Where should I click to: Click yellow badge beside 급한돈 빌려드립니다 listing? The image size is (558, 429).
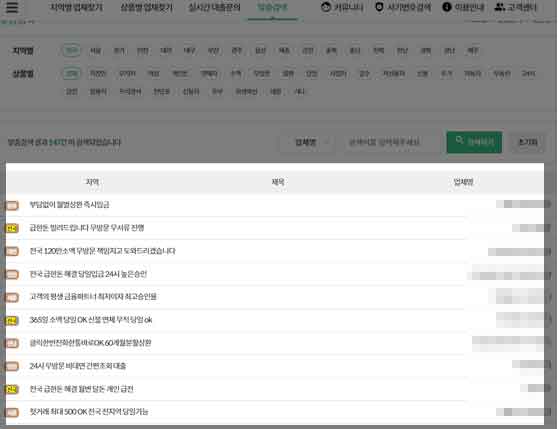(x=11, y=228)
